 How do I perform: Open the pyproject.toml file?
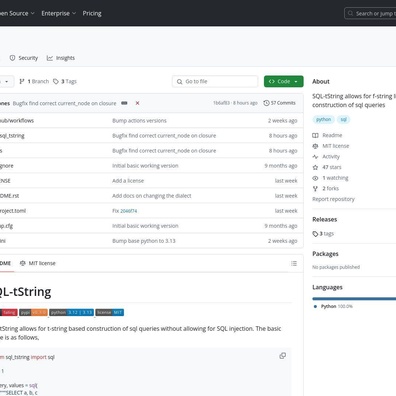[13, 211]
